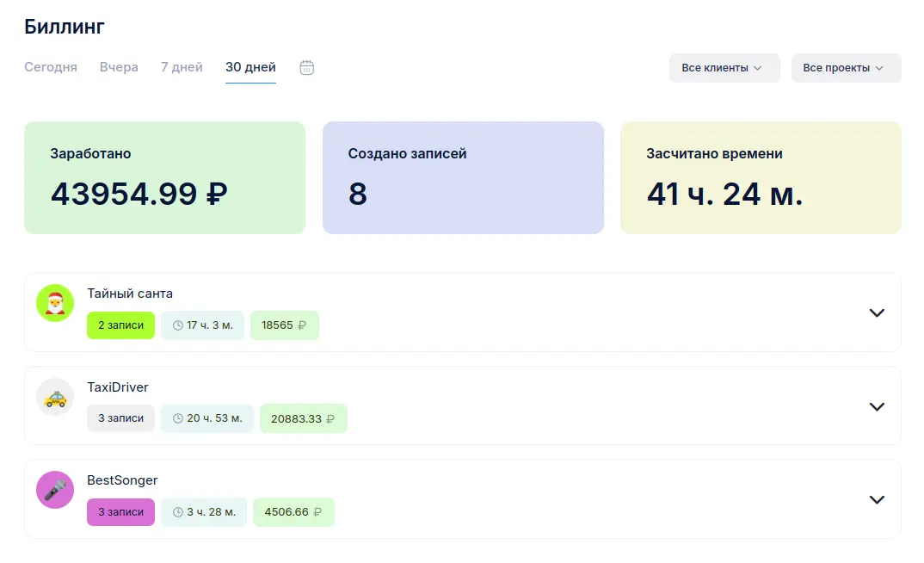Expand the BestSonger row chevron

[x=877, y=499]
